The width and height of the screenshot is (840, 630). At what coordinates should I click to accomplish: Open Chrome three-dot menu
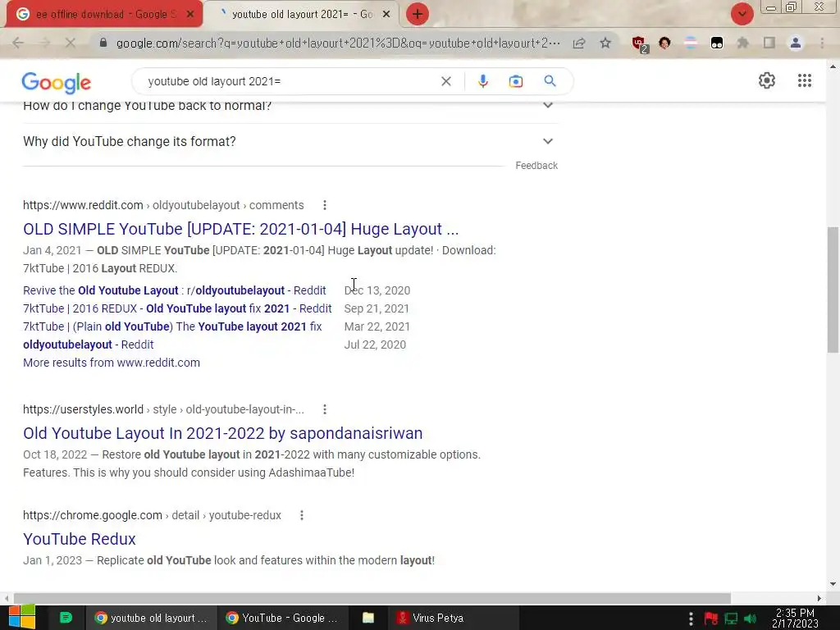[822, 43]
